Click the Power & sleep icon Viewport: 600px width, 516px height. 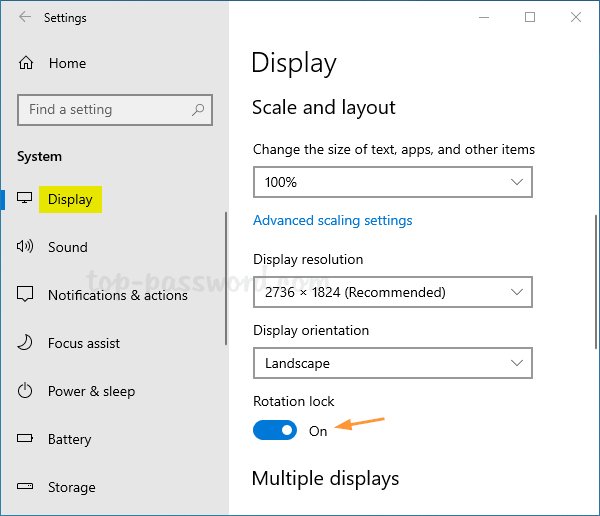(x=26, y=391)
